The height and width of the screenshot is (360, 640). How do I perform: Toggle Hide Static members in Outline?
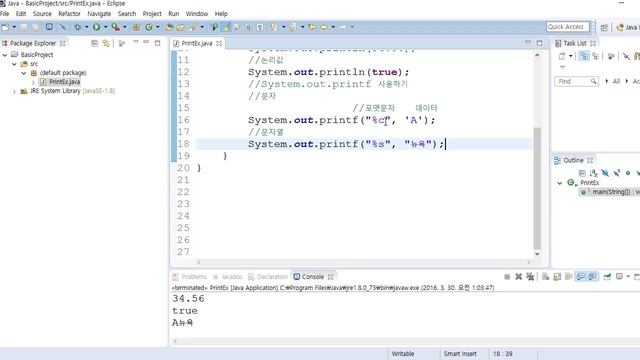(x=616, y=173)
